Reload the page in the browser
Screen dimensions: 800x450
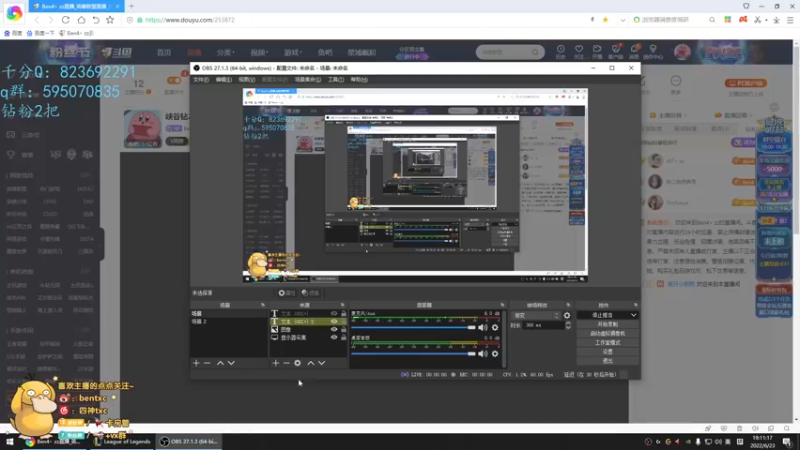point(65,20)
